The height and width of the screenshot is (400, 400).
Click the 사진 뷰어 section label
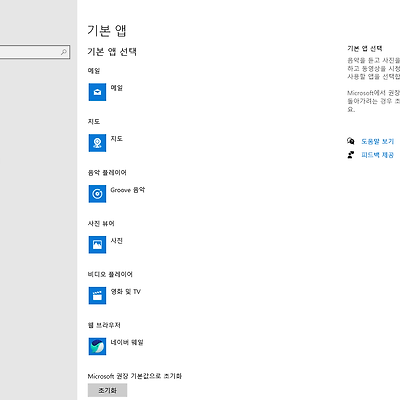pyautogui.click(x=101, y=223)
